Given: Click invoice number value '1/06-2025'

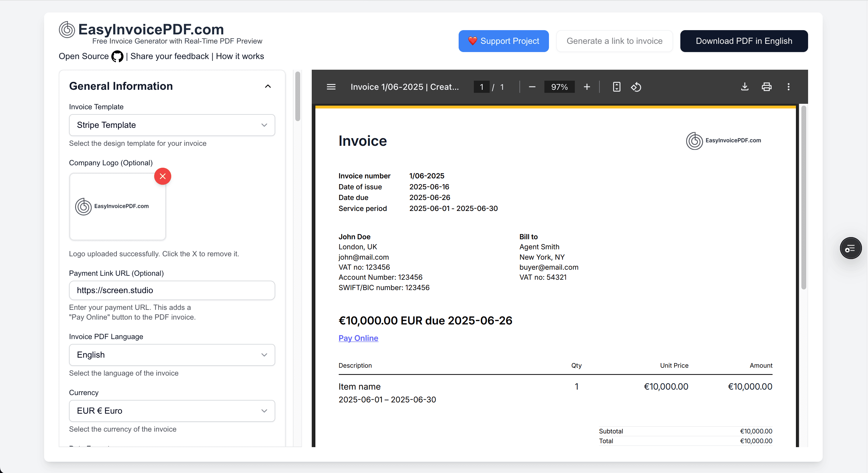Looking at the screenshot, I should (x=427, y=176).
